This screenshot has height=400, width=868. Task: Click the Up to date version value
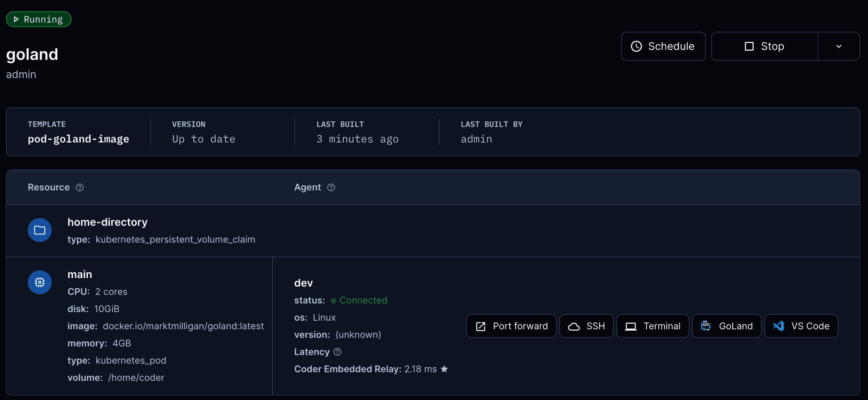tap(203, 139)
